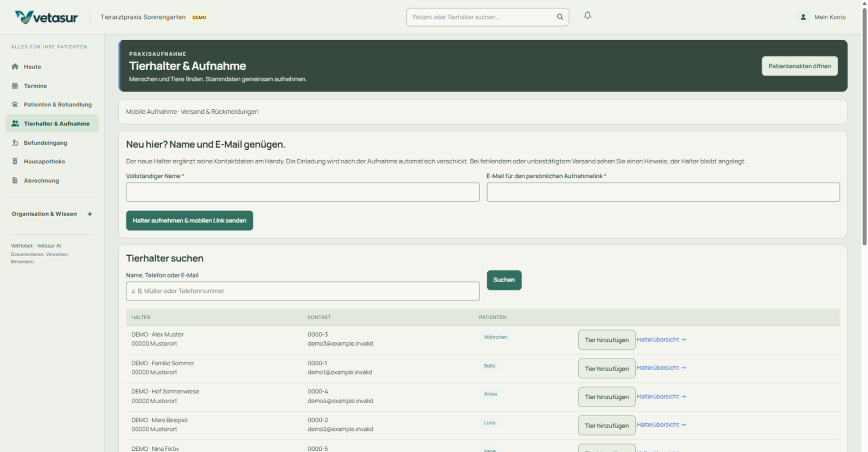Click the Patientenakten öffnen button
Screen dimensions: 868x452
800,66
